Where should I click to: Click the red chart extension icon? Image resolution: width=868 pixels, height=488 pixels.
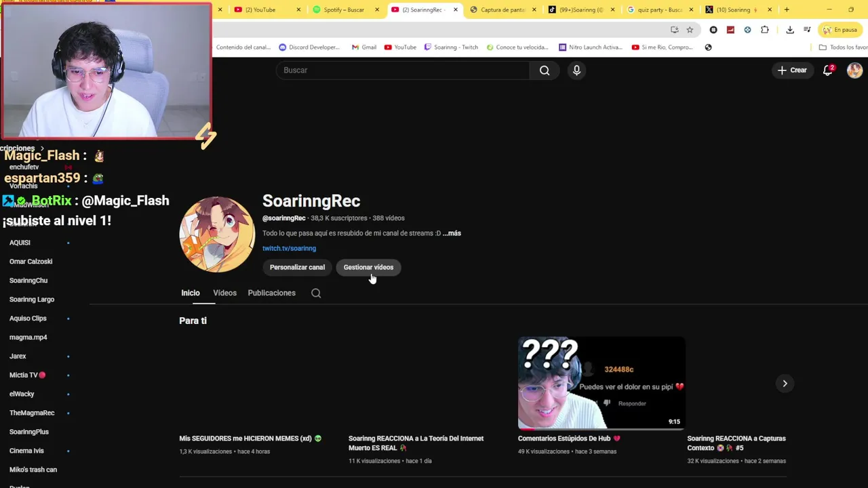pyautogui.click(x=730, y=30)
